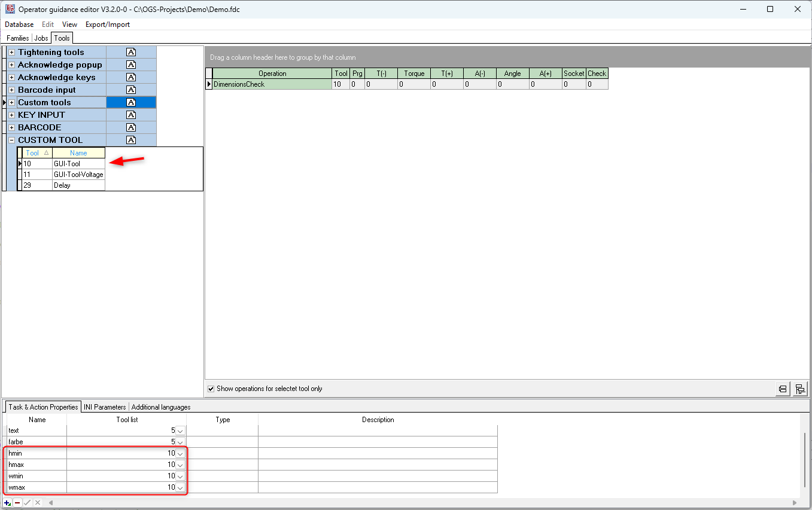Viewport: 812px width, 510px height.
Task: Open the Tool list dropdown for hmax
Action: [x=180, y=465]
